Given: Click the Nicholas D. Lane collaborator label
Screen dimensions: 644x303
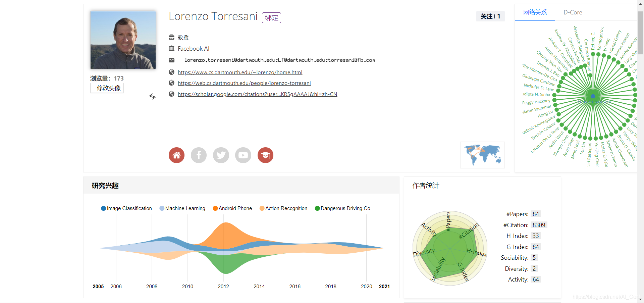Looking at the screenshot, I should tap(539, 87).
